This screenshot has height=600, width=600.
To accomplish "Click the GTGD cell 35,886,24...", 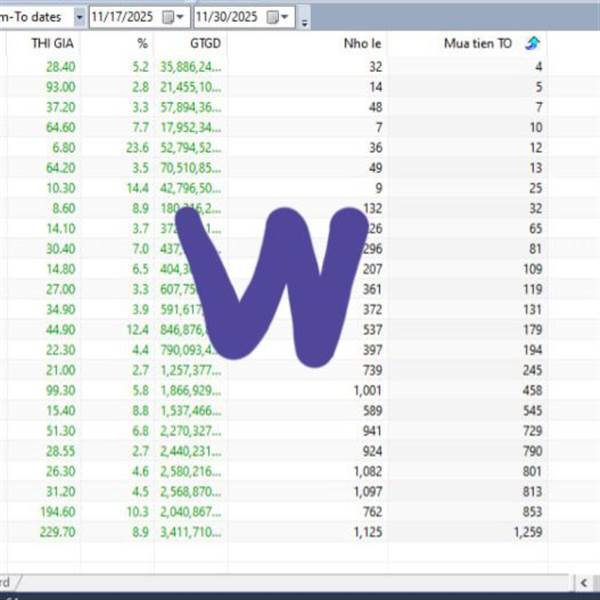I will coord(190,67).
